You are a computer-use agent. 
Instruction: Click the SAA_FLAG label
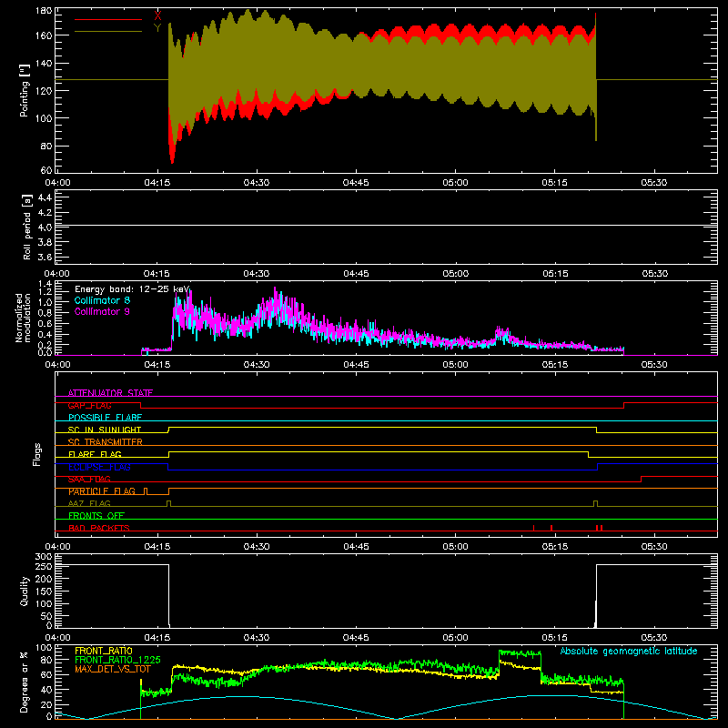coord(89,479)
